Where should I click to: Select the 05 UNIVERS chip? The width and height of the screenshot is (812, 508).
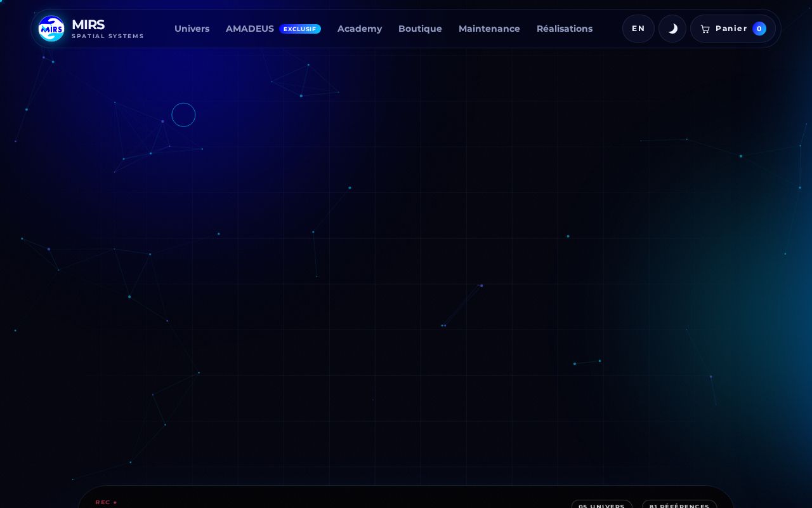click(601, 505)
